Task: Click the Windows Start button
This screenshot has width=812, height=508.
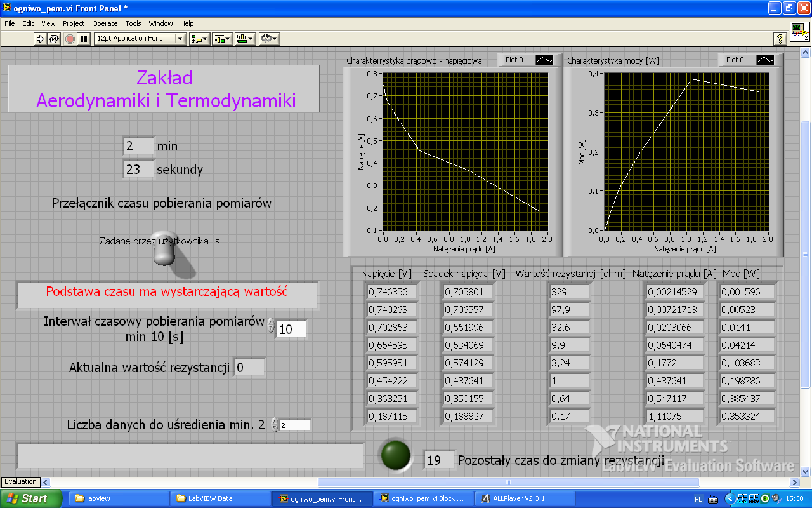Action: click(31, 498)
